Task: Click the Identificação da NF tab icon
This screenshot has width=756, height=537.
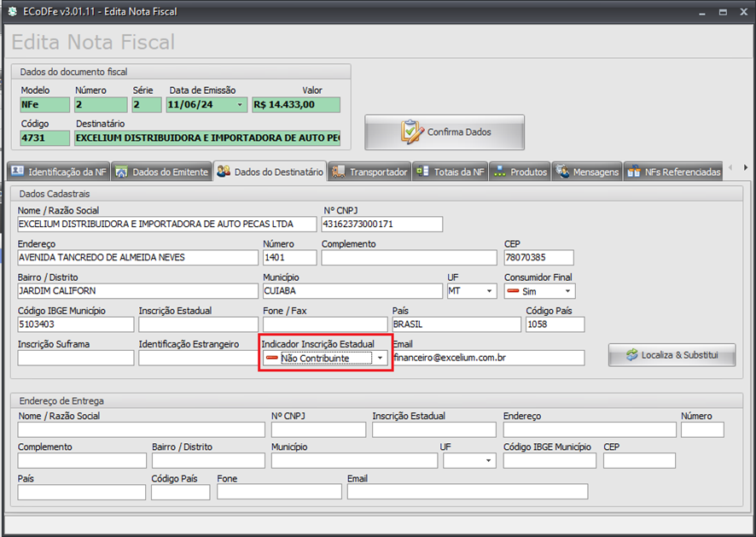Action: coord(19,172)
